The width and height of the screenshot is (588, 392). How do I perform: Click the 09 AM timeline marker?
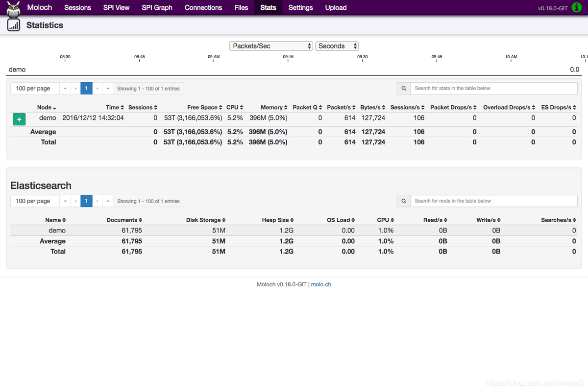[x=214, y=57]
